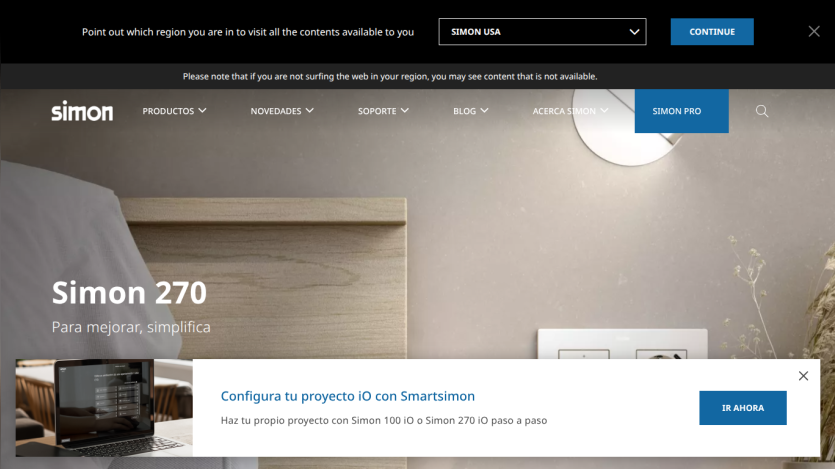
Task: Dismiss the Smartsimon promo popup
Action: 803,376
